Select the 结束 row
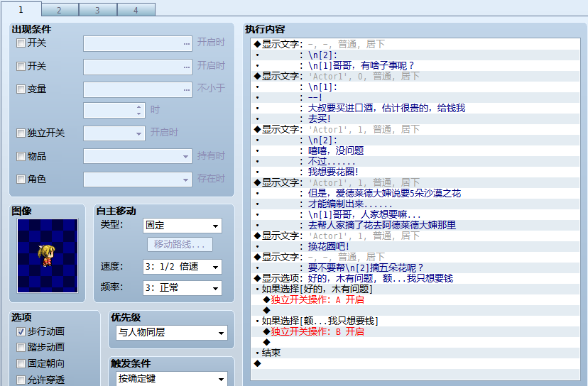 coord(415,353)
